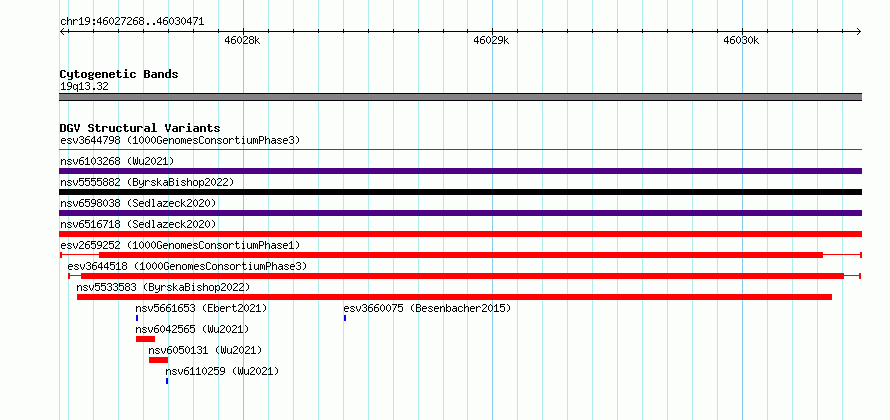Click the nsv6110259 (Wu2021) label

(x=222, y=371)
